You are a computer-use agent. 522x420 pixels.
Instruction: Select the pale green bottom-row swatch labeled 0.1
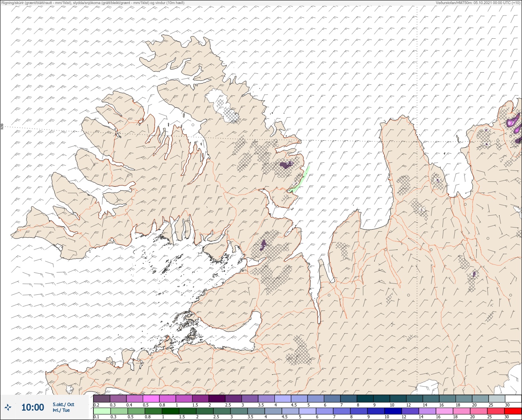[x=102, y=411]
